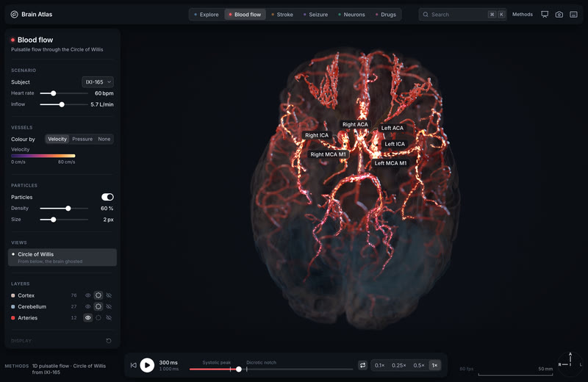Click the search magnifier icon
The image size is (588, 382).
426,14
